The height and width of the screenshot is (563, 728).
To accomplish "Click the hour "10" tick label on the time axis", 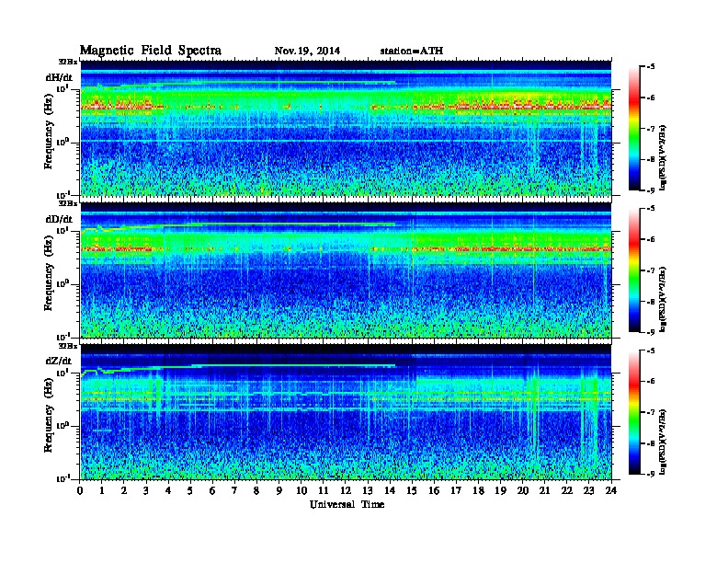I will 301,490.
